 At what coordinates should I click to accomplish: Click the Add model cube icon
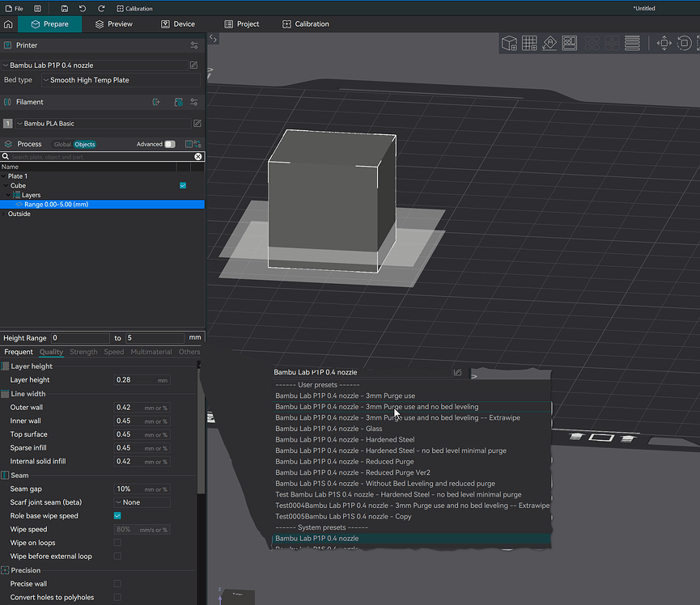(509, 44)
